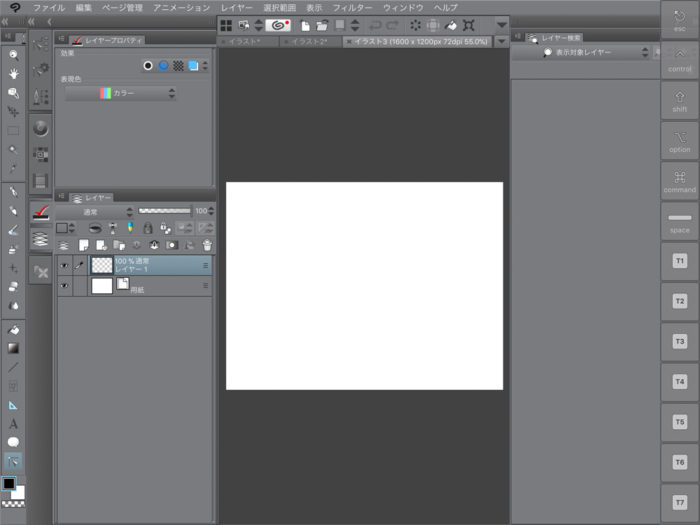
Task: Select the Fill bucket tool
Action: pyautogui.click(x=13, y=329)
